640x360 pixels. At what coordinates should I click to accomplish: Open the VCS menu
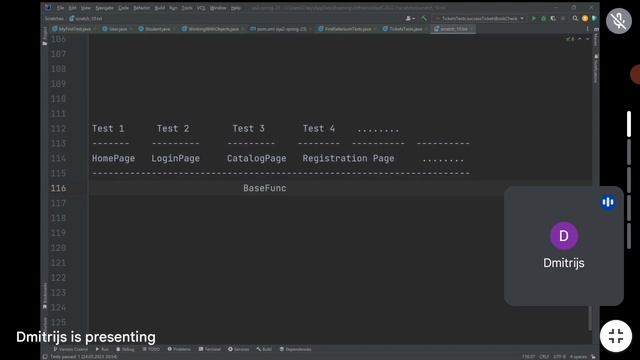[201, 8]
